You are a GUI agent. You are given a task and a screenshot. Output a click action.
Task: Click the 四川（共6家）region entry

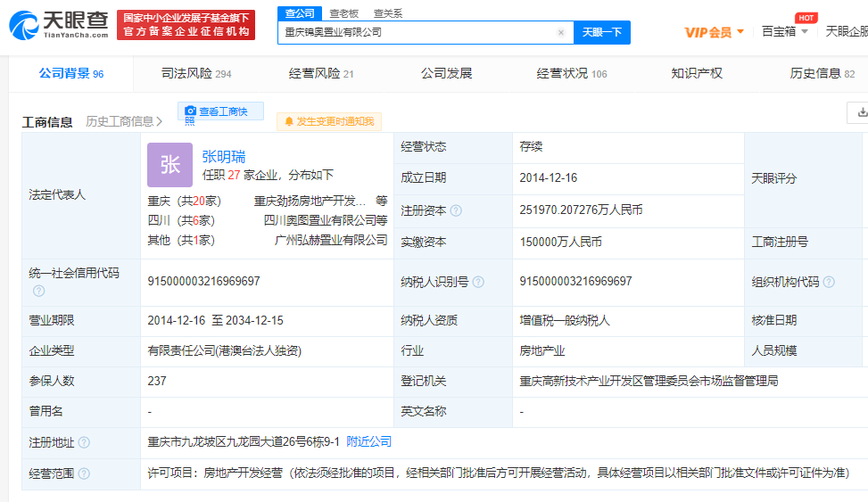[x=181, y=220]
